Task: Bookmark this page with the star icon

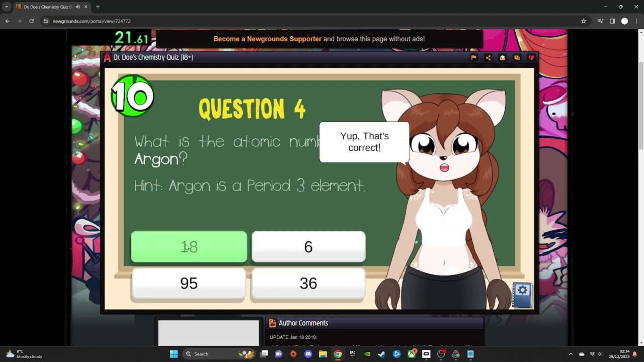Action: point(584,21)
